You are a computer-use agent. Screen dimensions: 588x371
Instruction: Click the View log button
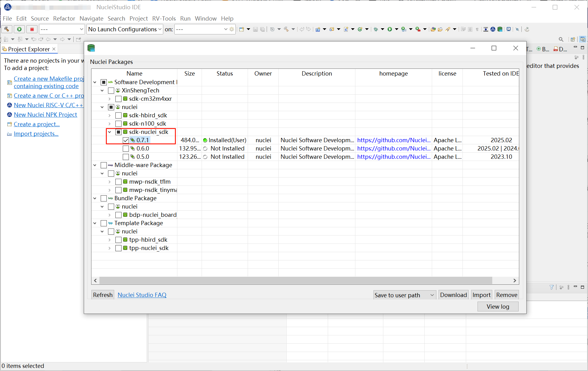tap(498, 307)
